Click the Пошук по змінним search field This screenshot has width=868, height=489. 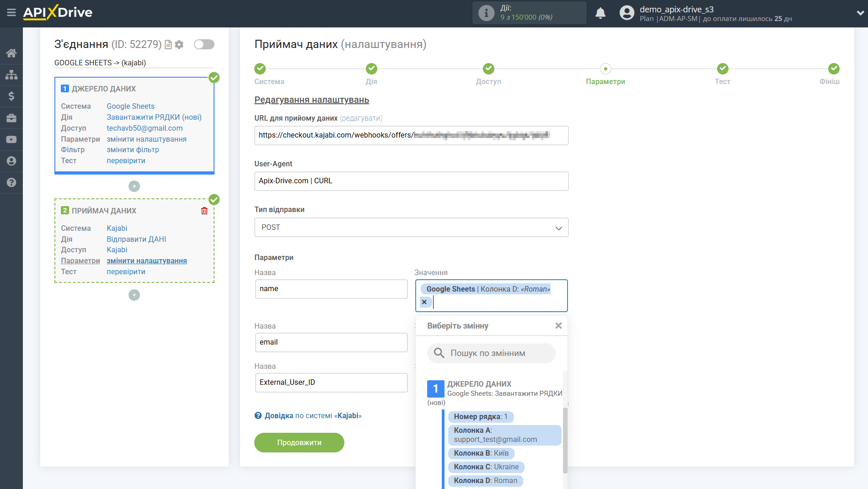(x=492, y=353)
